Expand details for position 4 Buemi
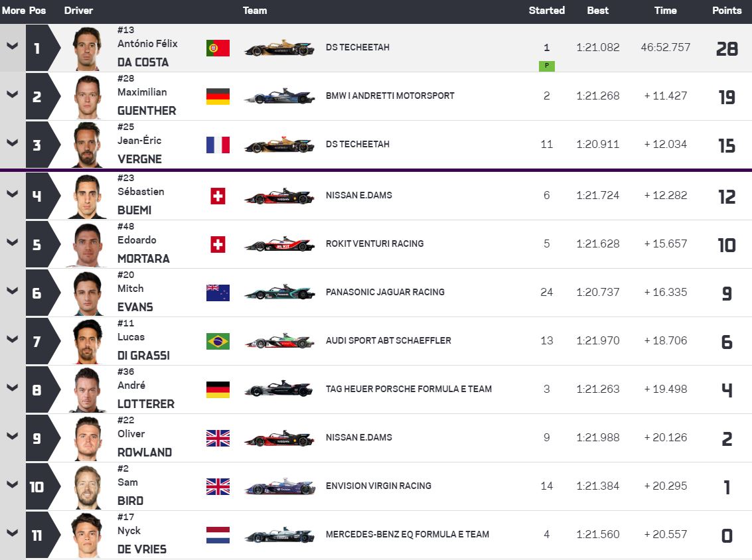The width and height of the screenshot is (752, 560). click(12, 194)
